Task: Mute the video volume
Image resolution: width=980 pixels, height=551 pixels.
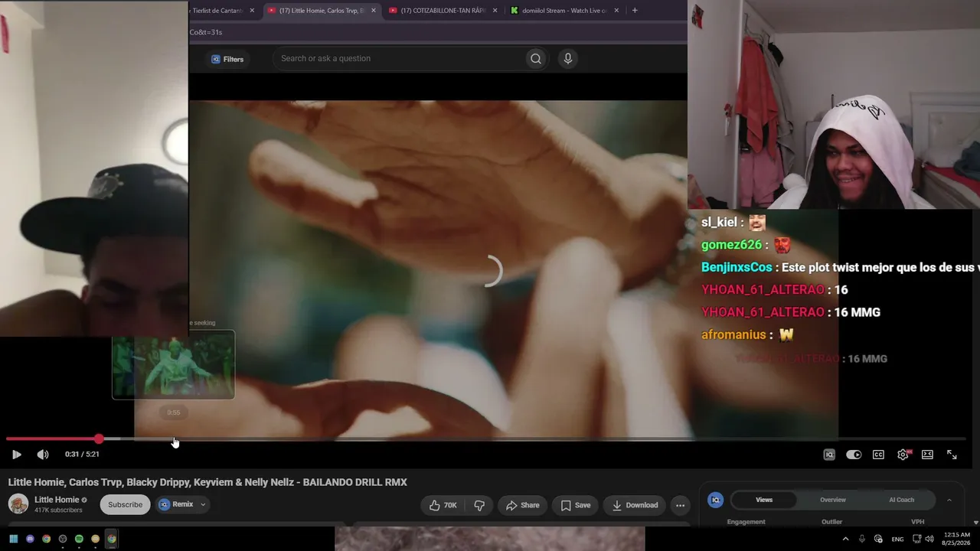Action: (x=43, y=455)
